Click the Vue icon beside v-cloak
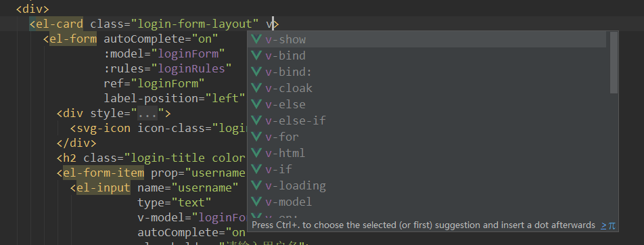644x245 pixels. (256, 88)
